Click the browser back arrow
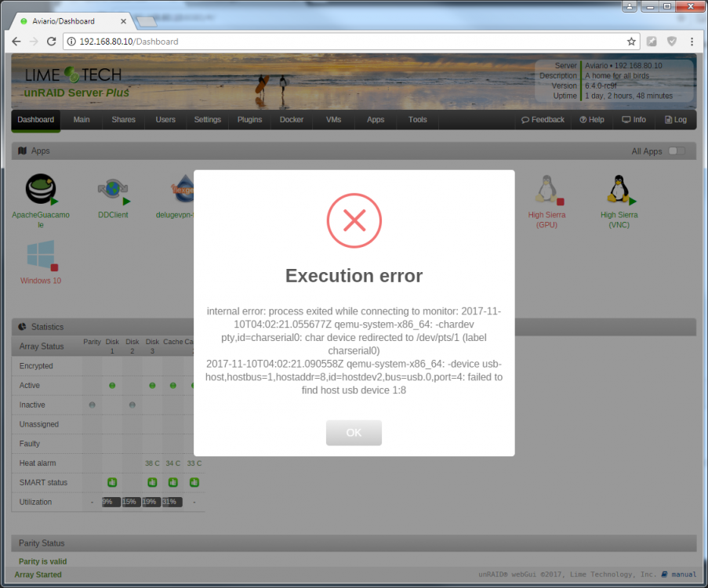This screenshot has width=708, height=588. [16, 42]
